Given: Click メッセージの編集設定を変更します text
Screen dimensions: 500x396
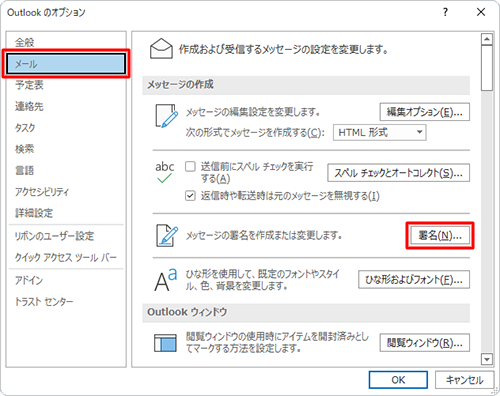Looking at the screenshot, I should coord(253,112).
